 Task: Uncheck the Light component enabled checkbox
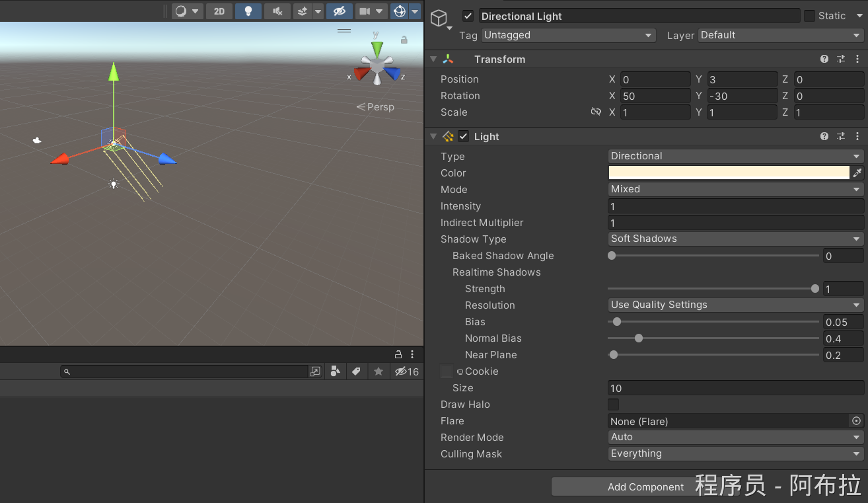tap(464, 137)
